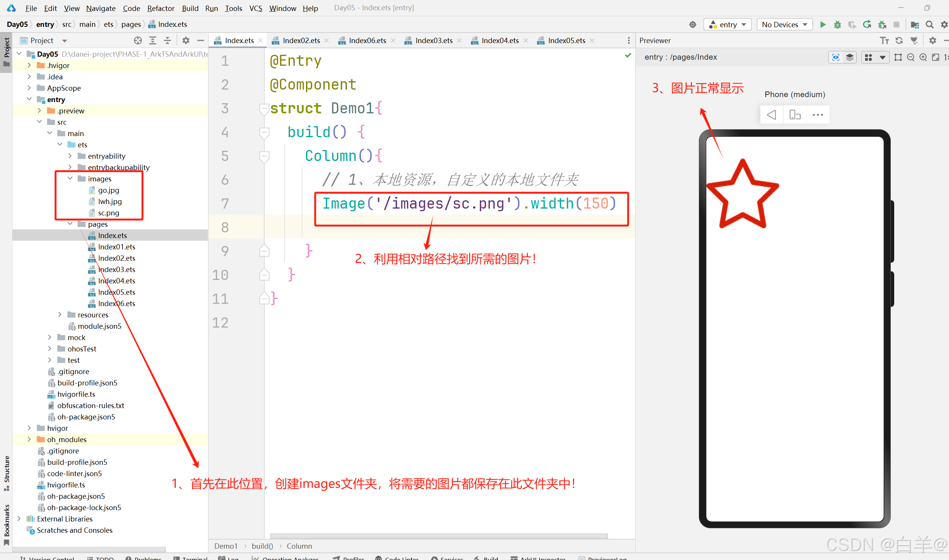The height and width of the screenshot is (560, 949).
Task: Click Demo1 in bottom code breadcrumb
Action: point(226,546)
